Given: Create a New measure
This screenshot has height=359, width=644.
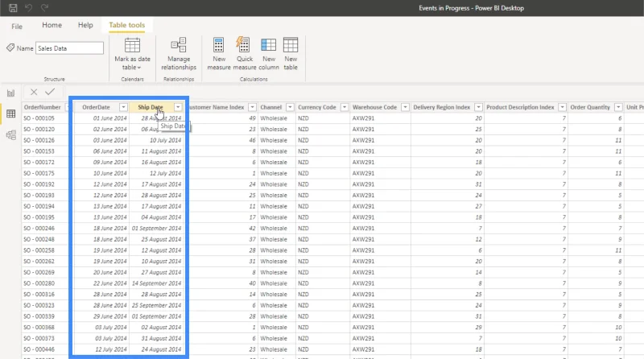Looking at the screenshot, I should tap(219, 54).
